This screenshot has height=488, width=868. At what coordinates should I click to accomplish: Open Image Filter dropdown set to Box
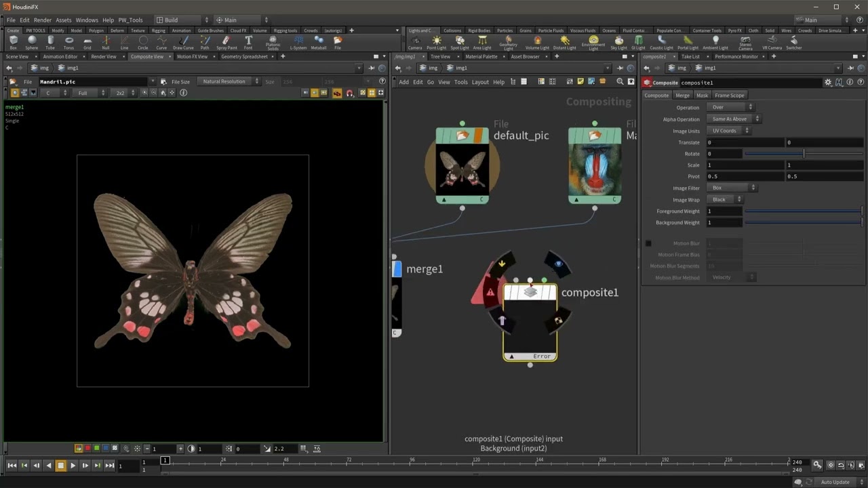731,188
